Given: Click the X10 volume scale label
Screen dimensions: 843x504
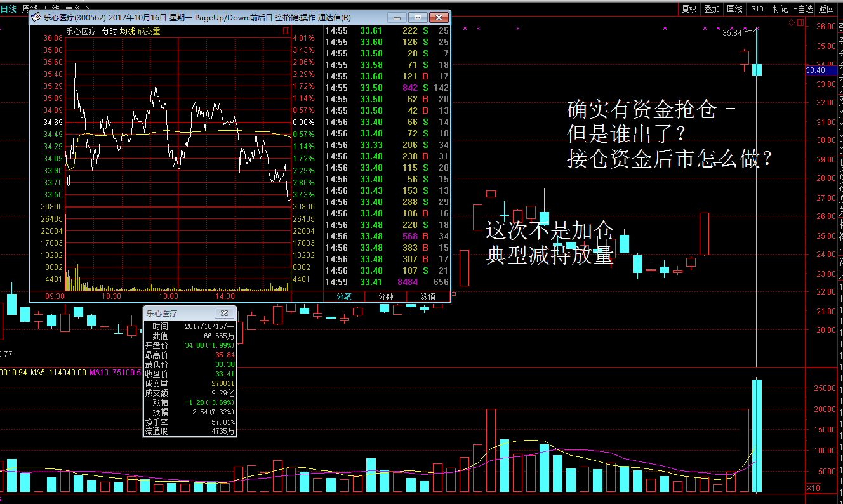Looking at the screenshot, I should [813, 487].
